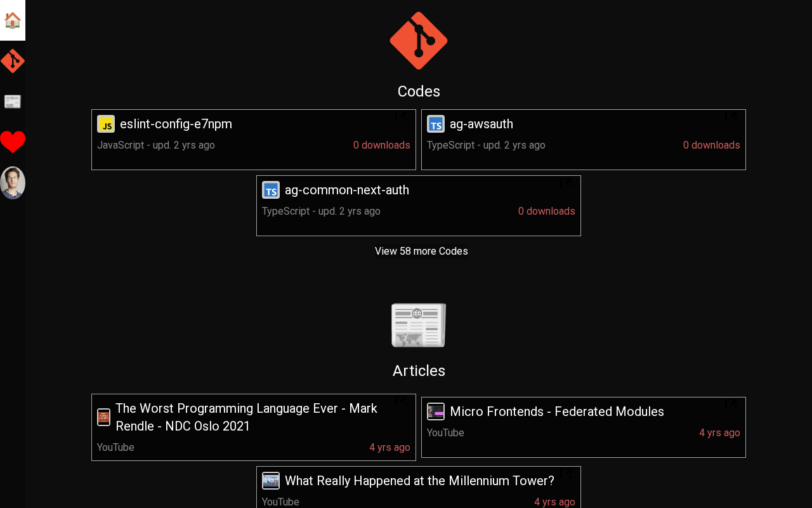This screenshot has height=508, width=812.
Task: Open the external link icon on ag-awsauth card
Action: click(x=731, y=117)
